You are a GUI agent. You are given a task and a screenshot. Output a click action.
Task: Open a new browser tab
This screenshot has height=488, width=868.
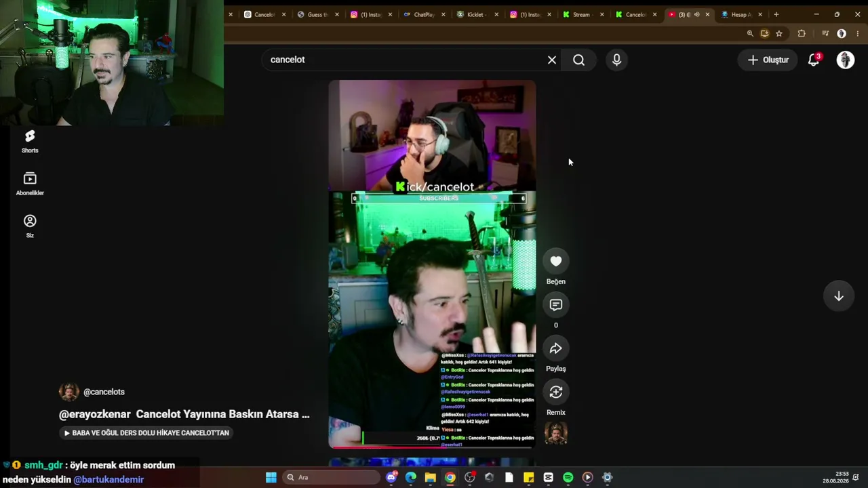coord(776,14)
